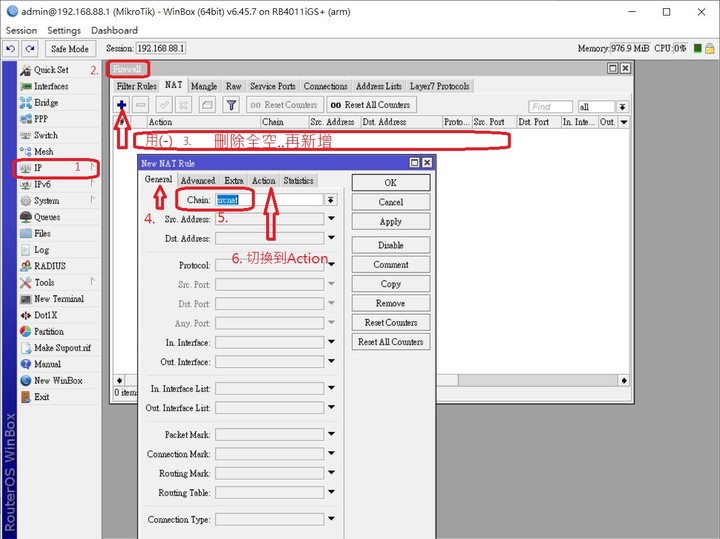Viewport: 720px width, 539px height.
Task: Click the filter funnel icon
Action: pyautogui.click(x=231, y=105)
